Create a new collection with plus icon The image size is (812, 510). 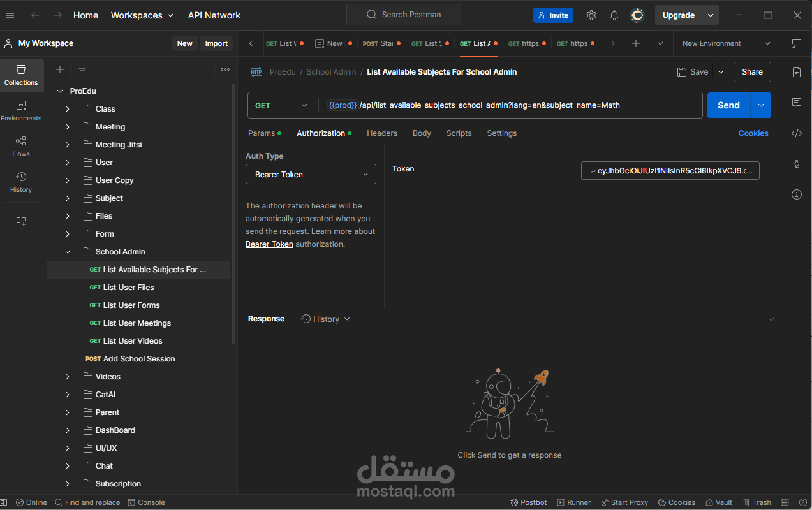click(x=60, y=69)
